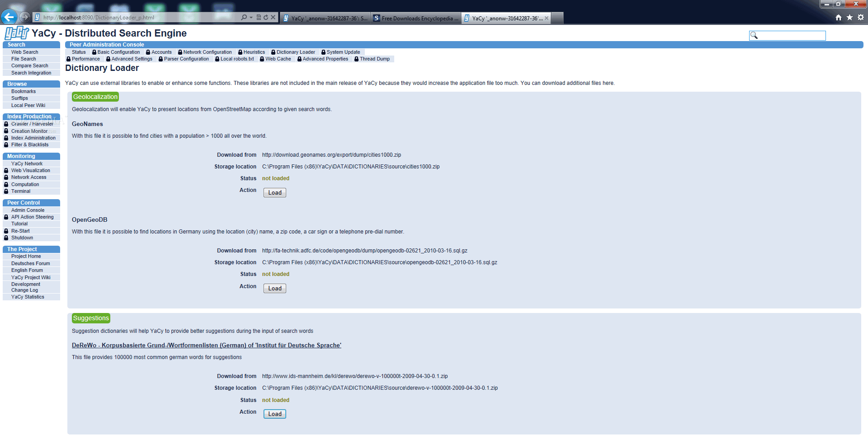Open compatibility view icon in address bar
Image resolution: width=868 pixels, height=439 pixels.
(259, 17)
